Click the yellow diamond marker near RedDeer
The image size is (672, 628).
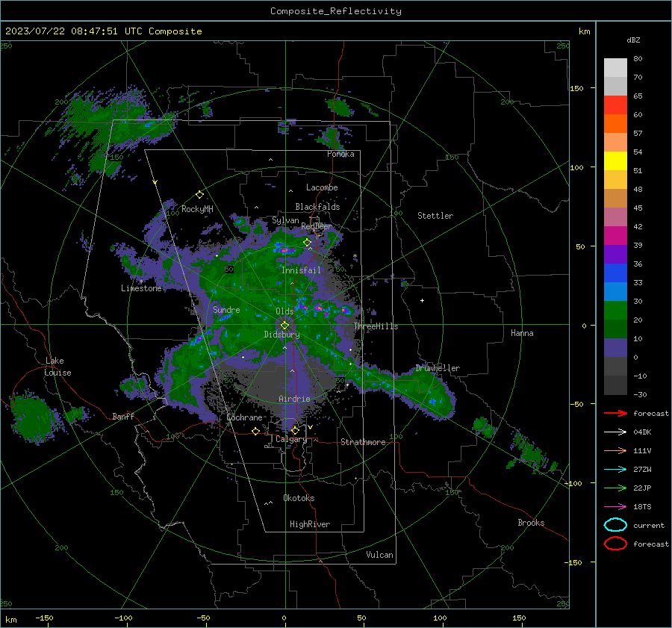[x=307, y=243]
